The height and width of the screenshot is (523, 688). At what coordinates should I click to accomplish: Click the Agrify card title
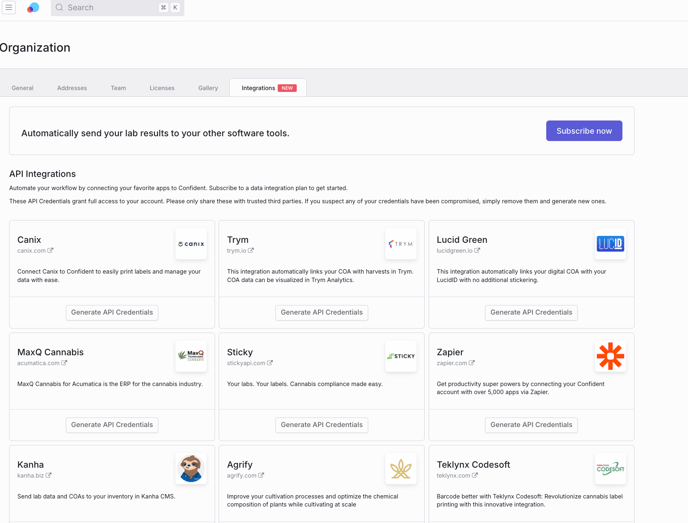(240, 465)
